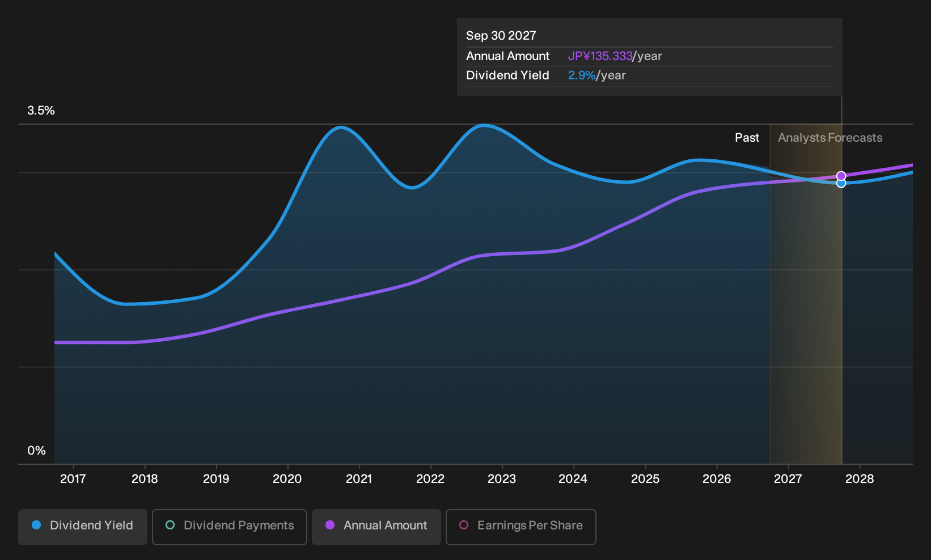The height and width of the screenshot is (560, 931).
Task: Click the JP¥135.333 annual amount value
Action: click(600, 56)
